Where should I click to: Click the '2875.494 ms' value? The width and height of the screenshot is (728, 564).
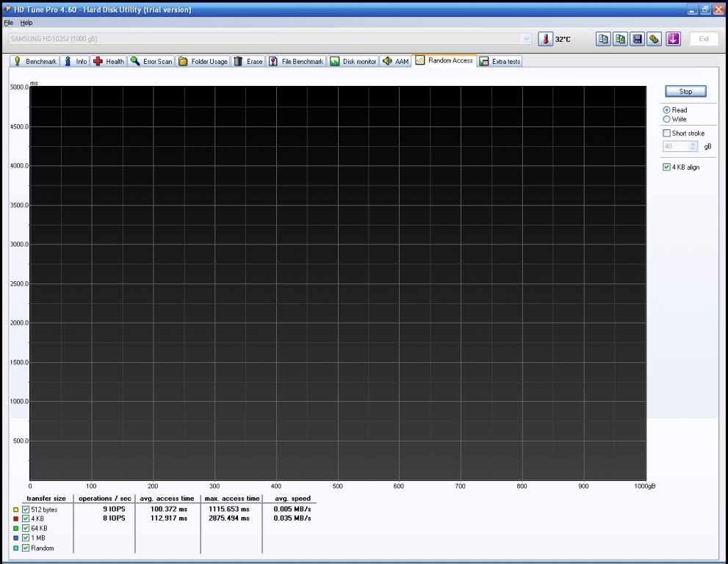(x=229, y=518)
